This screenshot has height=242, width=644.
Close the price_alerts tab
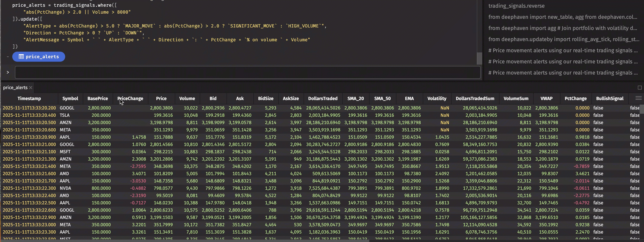click(30, 87)
